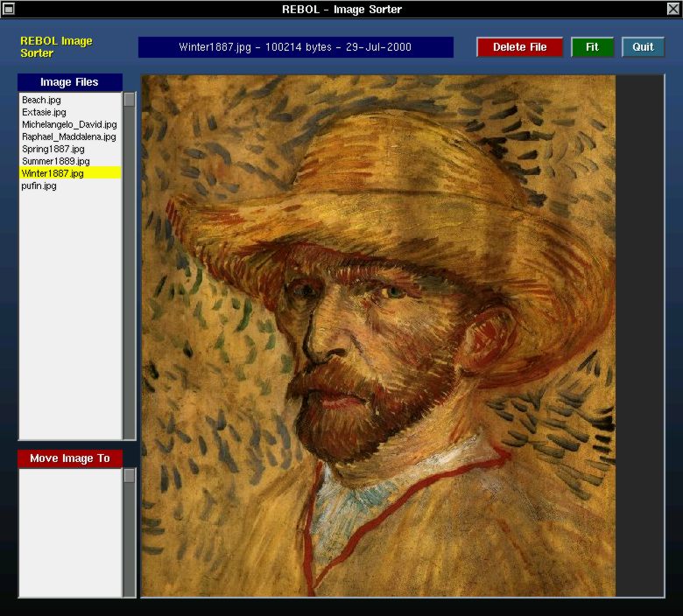The width and height of the screenshot is (683, 616).
Task: Close the REBOL Image Sorter window
Action: point(672,9)
